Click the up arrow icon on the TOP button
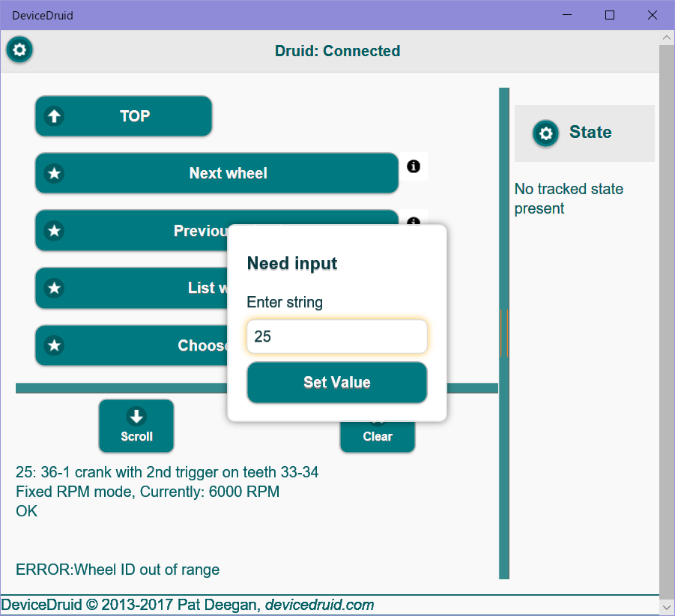Viewport: 675px width, 616px height. click(x=55, y=116)
